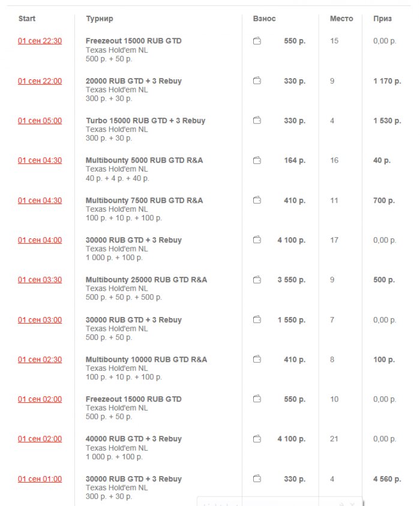Click wallet icon in Multibounty 10000 row
Screen dimensions: 420x506
click(257, 360)
